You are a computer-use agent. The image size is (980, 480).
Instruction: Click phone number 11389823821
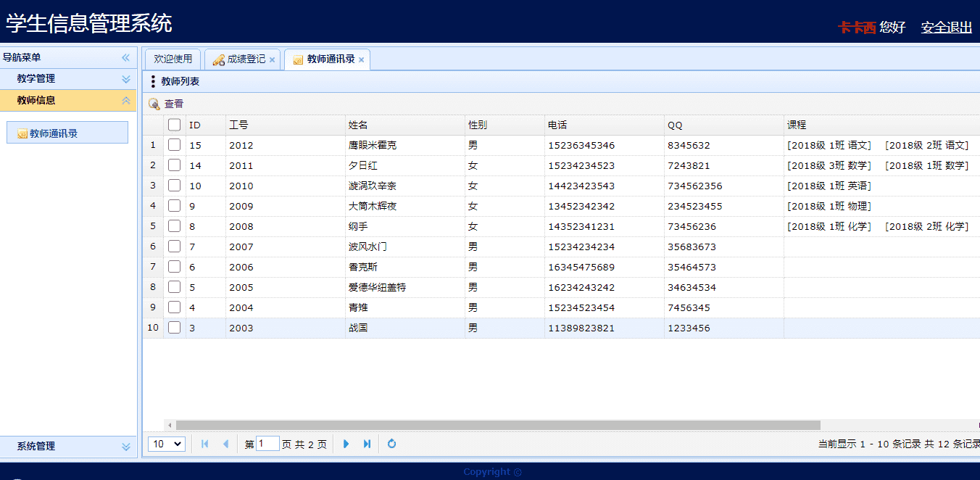point(581,328)
